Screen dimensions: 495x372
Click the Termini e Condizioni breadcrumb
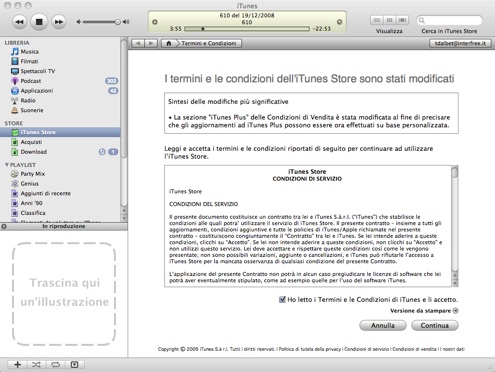(x=209, y=43)
